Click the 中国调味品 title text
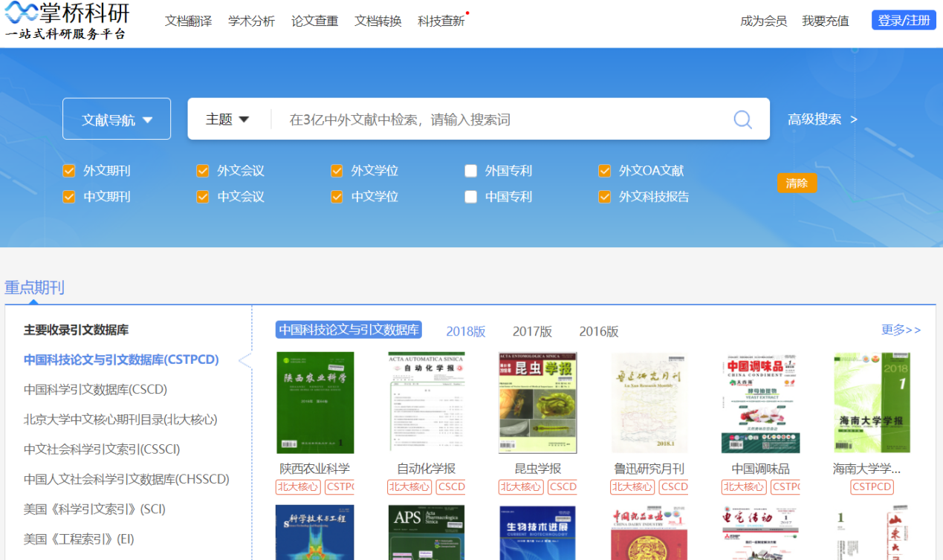The image size is (943, 560). point(761,469)
